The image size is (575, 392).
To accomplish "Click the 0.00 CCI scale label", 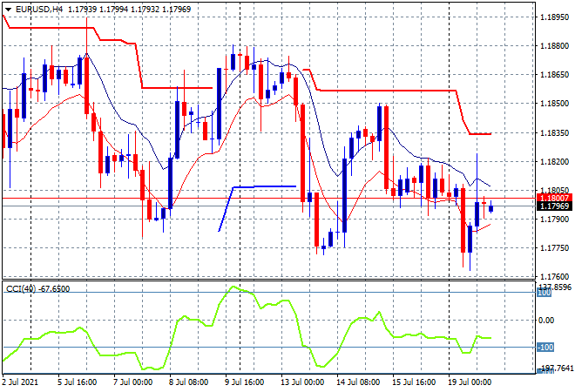I will pos(546,321).
